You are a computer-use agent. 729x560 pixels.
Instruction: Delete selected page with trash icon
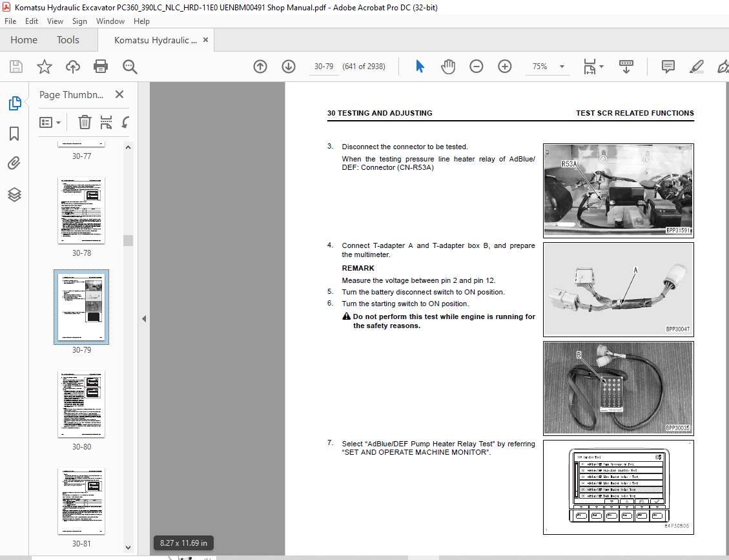[85, 122]
